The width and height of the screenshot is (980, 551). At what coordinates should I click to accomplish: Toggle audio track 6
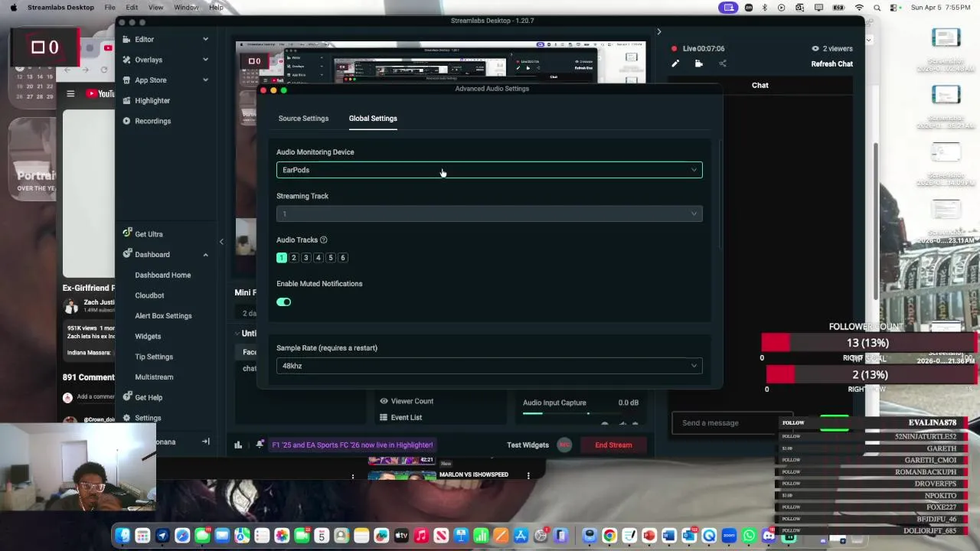pyautogui.click(x=342, y=258)
